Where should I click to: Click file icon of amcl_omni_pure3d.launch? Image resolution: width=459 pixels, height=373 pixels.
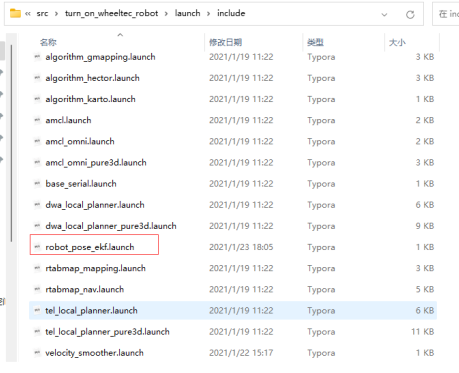37,163
